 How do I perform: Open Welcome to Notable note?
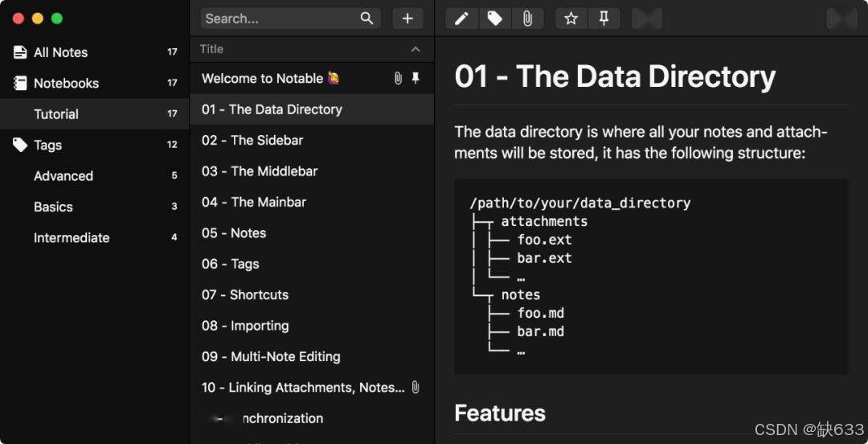312,79
